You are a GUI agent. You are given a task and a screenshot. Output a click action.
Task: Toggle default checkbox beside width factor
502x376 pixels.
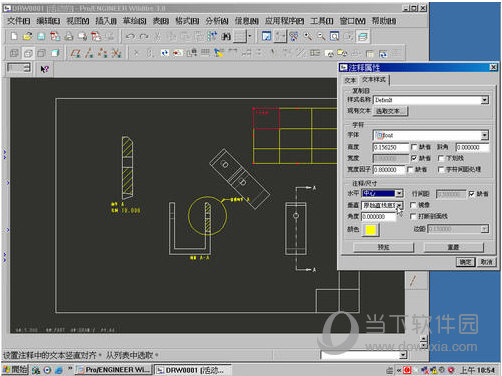[x=410, y=170]
